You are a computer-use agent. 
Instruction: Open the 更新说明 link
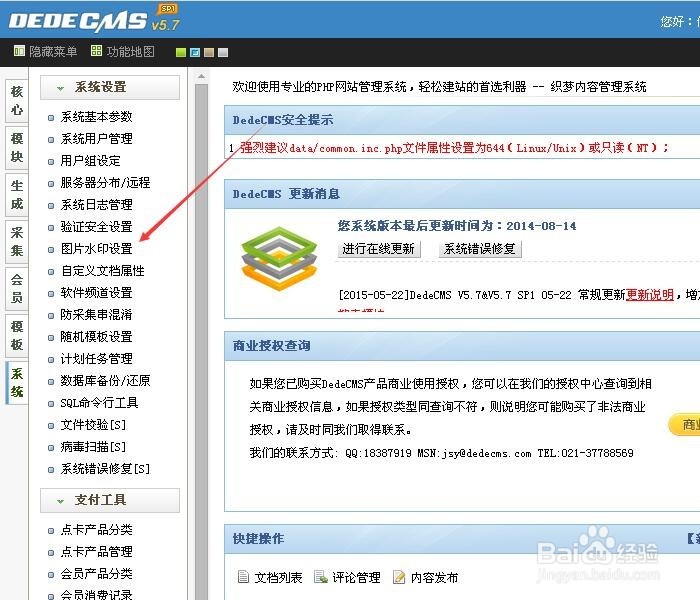(650, 295)
